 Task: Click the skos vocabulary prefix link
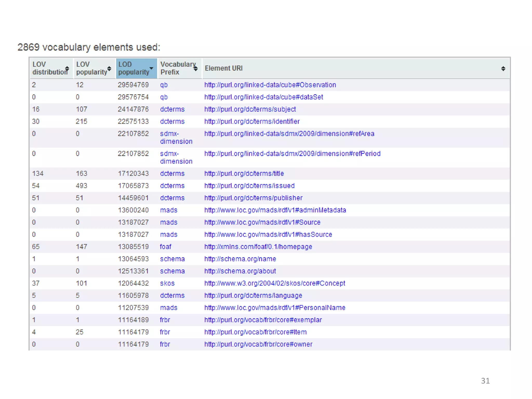pos(167,283)
